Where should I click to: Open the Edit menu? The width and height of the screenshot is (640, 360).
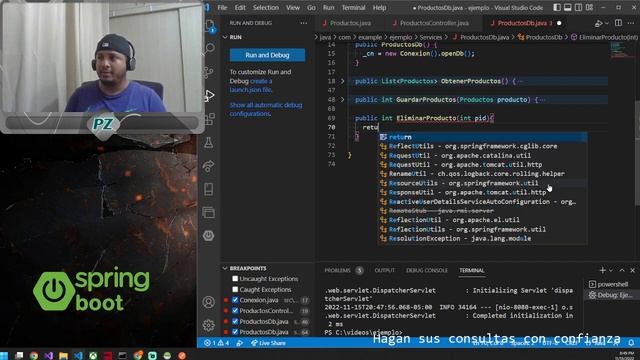tap(240, 7)
